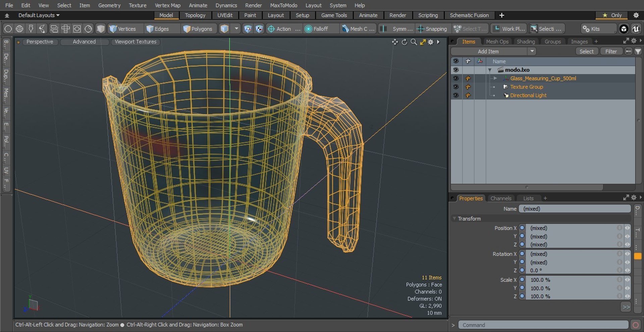Image resolution: width=644 pixels, height=332 pixels.
Task: Switch to Vertices selection mode
Action: click(x=123, y=29)
